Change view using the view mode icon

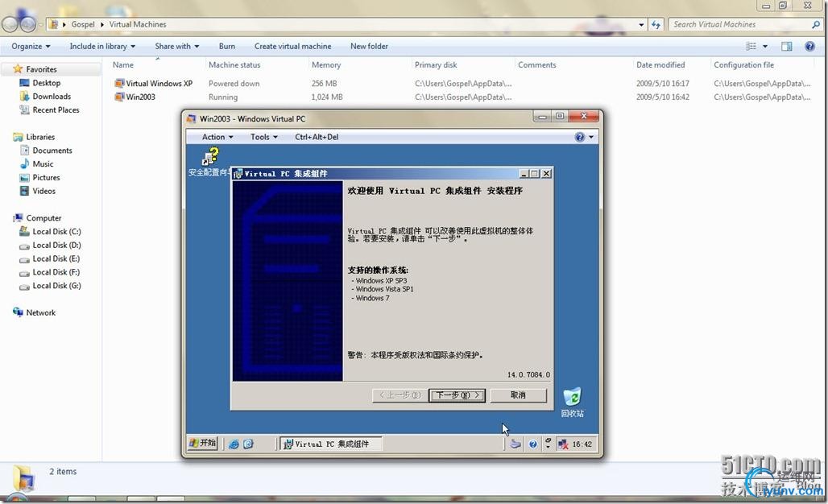[x=751, y=47]
